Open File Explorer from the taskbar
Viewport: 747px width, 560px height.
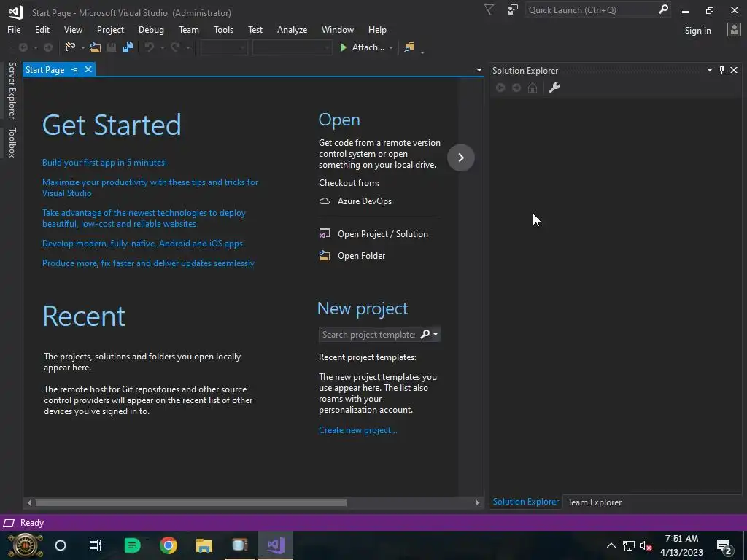[x=204, y=545]
